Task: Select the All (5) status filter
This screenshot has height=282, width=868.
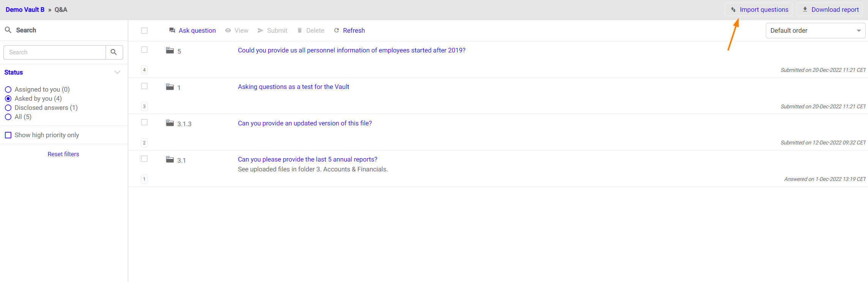Action: click(8, 117)
